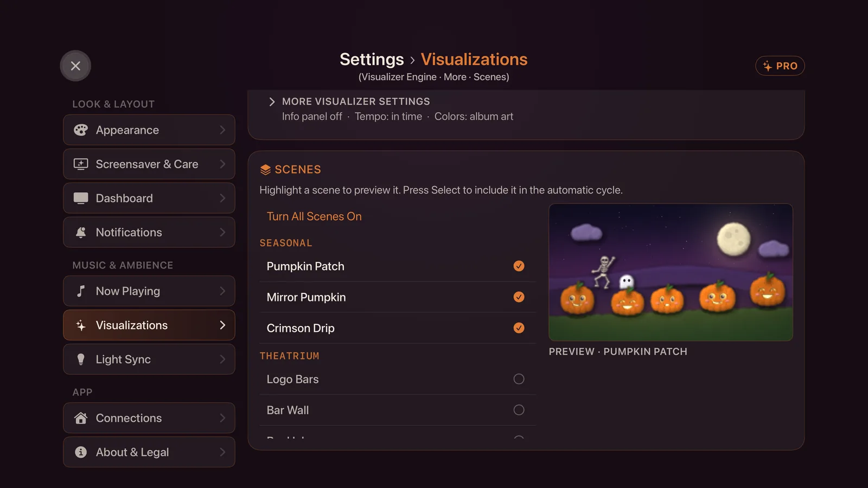
Task: Click the Scenes layers icon
Action: coord(265,170)
